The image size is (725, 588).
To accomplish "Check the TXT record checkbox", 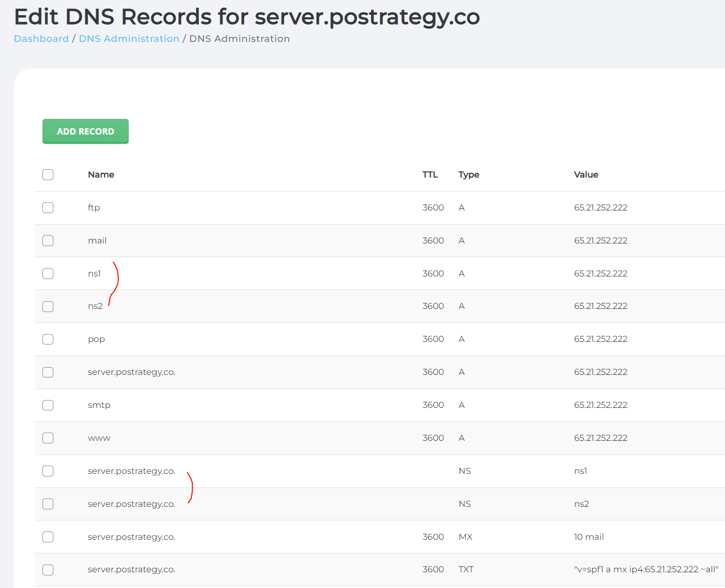I will (48, 570).
